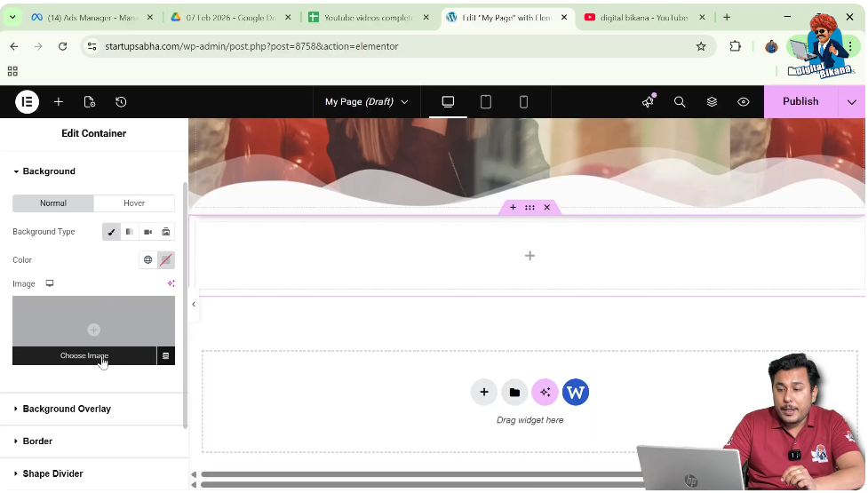The image size is (868, 493).
Task: Click the browser address bar URL
Action: pos(251,46)
